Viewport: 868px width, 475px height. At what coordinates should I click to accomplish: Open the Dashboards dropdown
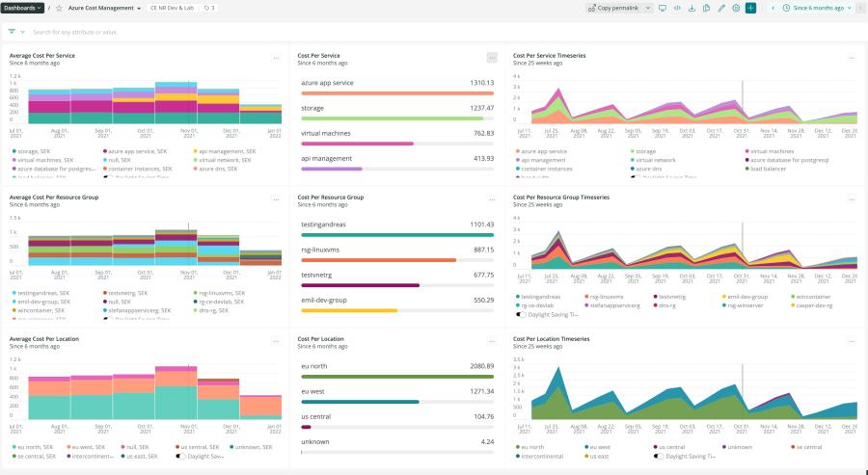(22, 9)
